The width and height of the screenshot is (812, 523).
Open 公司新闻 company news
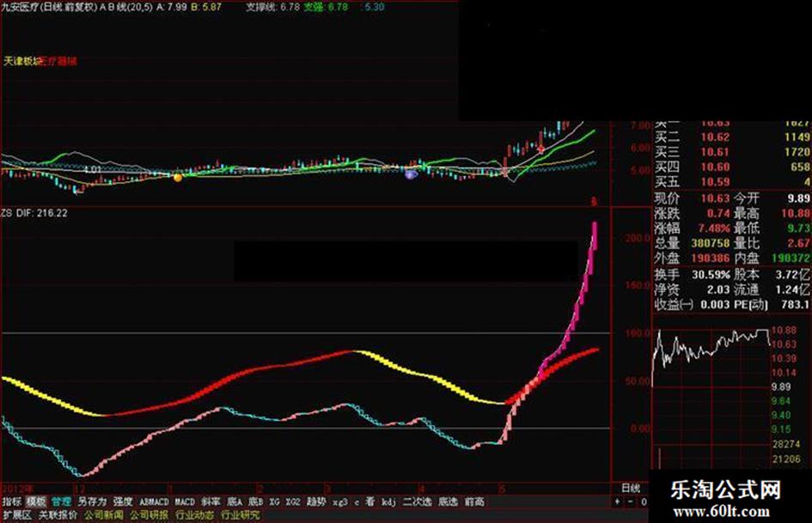[104, 515]
